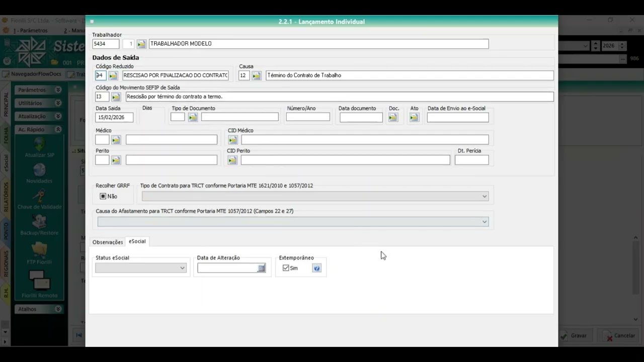Click the CID Médico description field

(365, 140)
